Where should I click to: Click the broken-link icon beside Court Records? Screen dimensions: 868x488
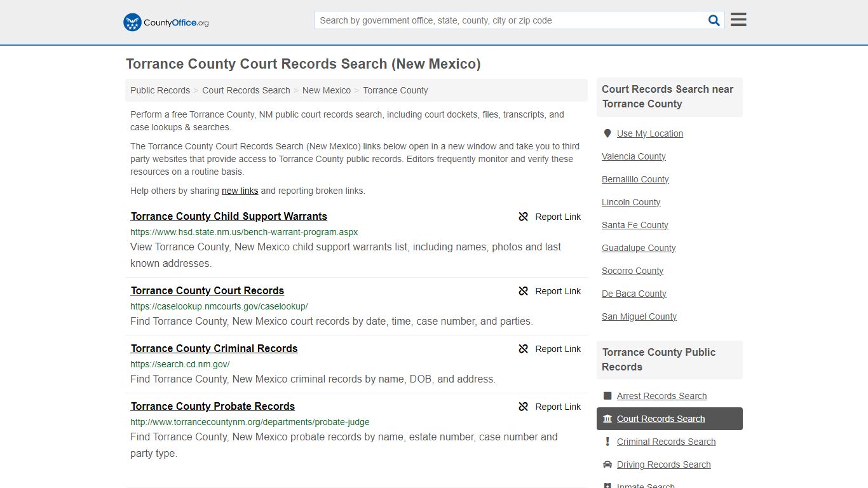coord(524,291)
